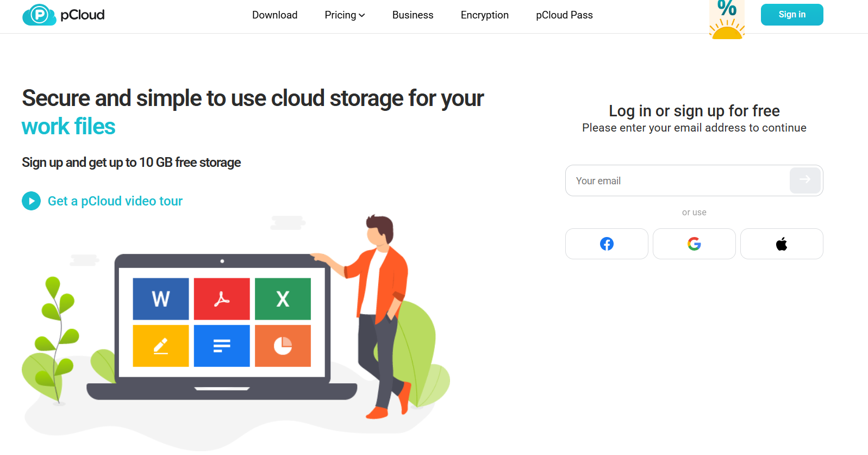This screenshot has height=455, width=868.
Task: Open the Download page
Action: click(x=274, y=15)
